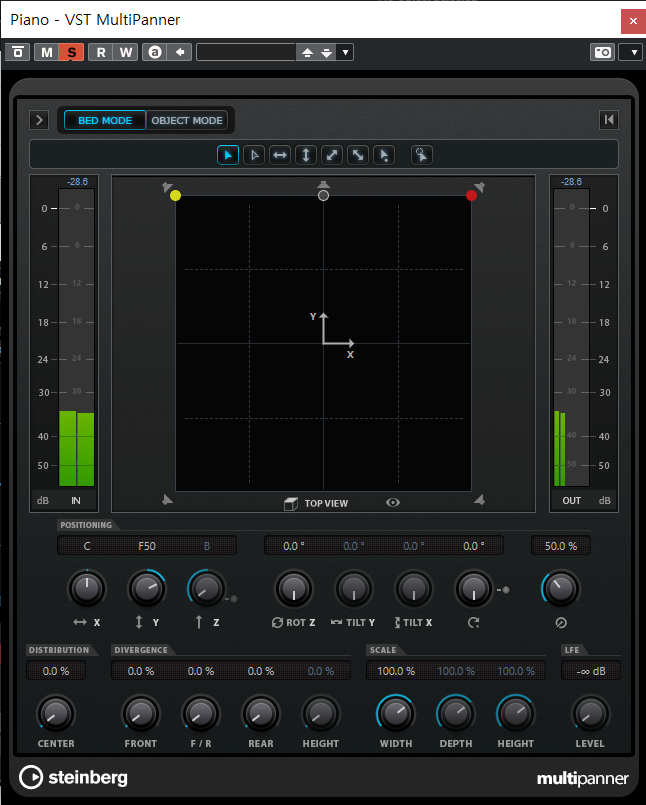Expand the side panel chevron
The width and height of the screenshot is (646, 805).
[x=39, y=120]
